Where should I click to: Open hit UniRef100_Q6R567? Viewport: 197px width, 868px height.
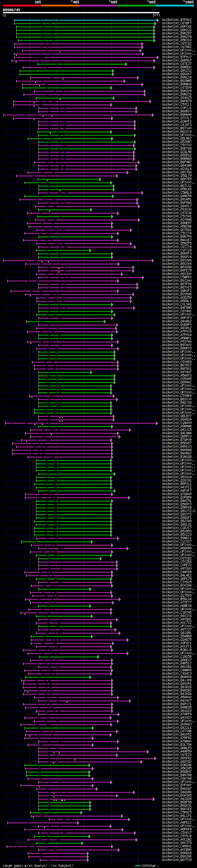click(177, 61)
